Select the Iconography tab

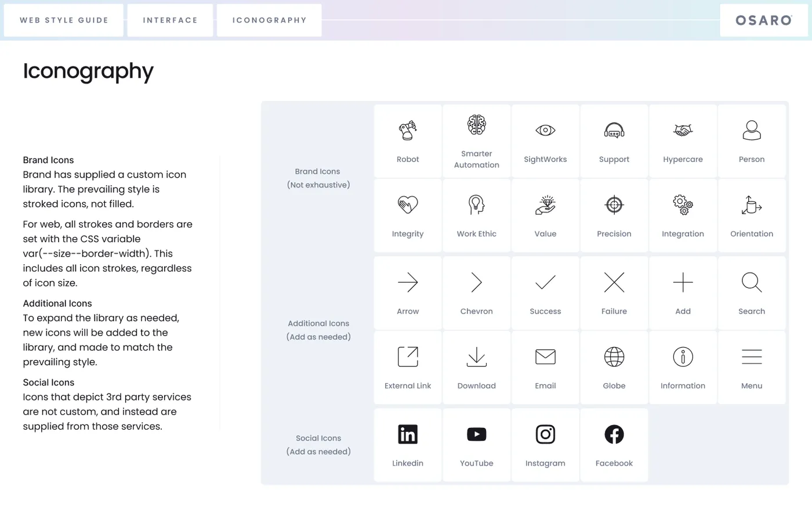269,20
